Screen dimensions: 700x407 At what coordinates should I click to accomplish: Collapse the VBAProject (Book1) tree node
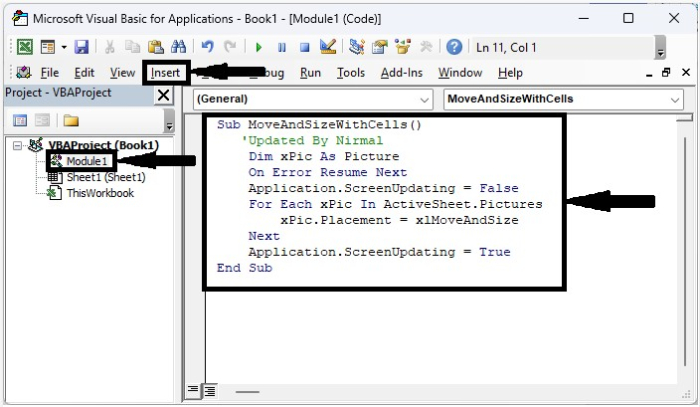pos(17,145)
